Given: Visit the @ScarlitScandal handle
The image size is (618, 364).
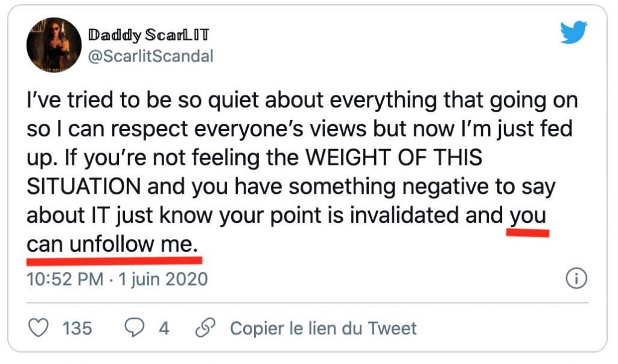Looking at the screenshot, I should (150, 56).
